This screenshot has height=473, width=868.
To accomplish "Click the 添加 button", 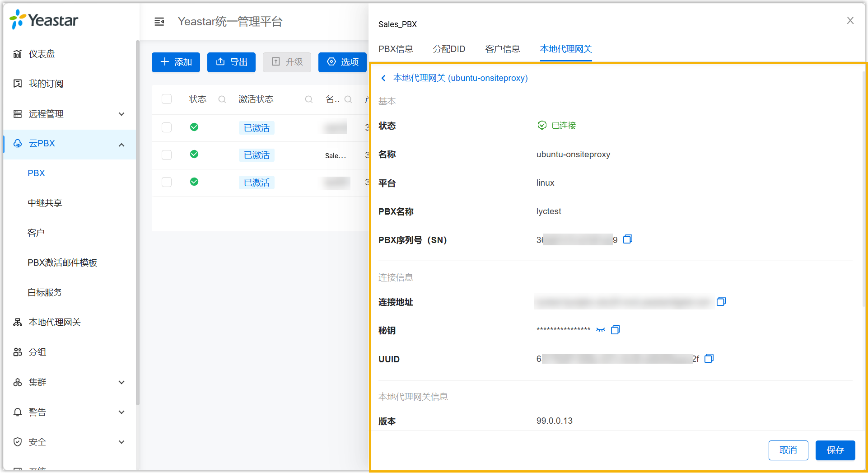I will (x=176, y=62).
